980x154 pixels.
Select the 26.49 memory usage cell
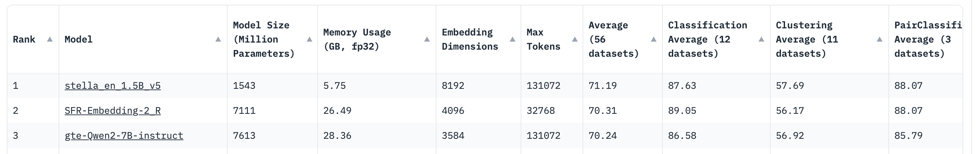pyautogui.click(x=337, y=110)
